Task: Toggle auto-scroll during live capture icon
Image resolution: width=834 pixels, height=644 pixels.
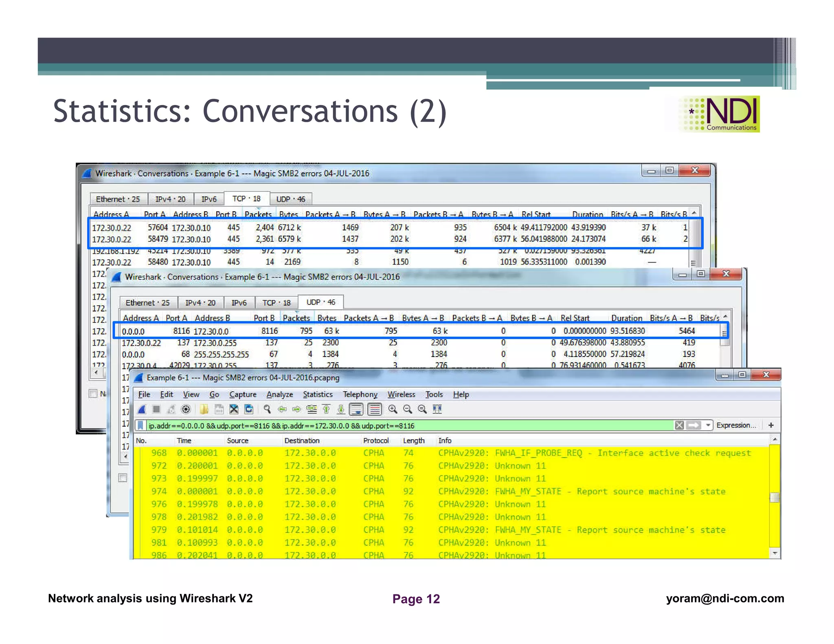Action: [357, 410]
